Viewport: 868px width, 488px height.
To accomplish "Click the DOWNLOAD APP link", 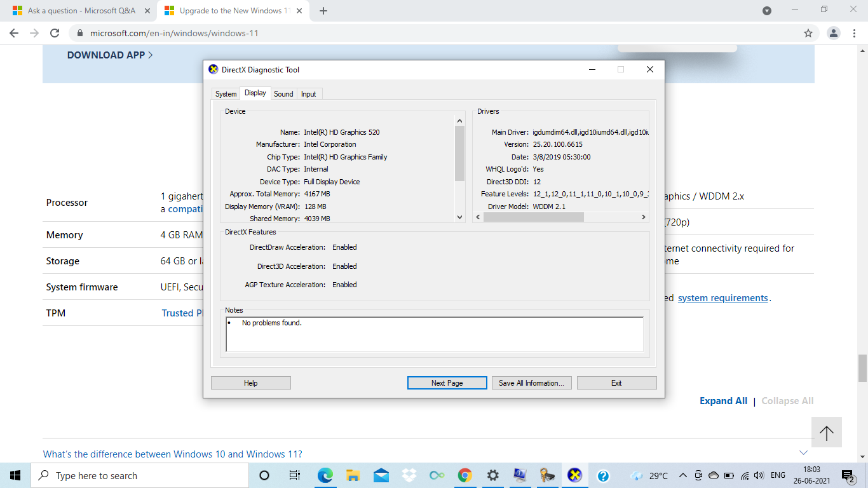I will pyautogui.click(x=110, y=55).
